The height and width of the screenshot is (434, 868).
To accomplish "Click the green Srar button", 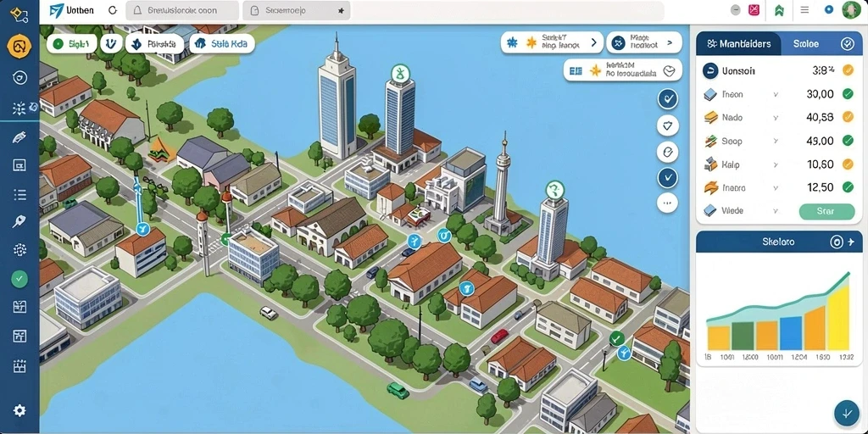I will coord(827,211).
